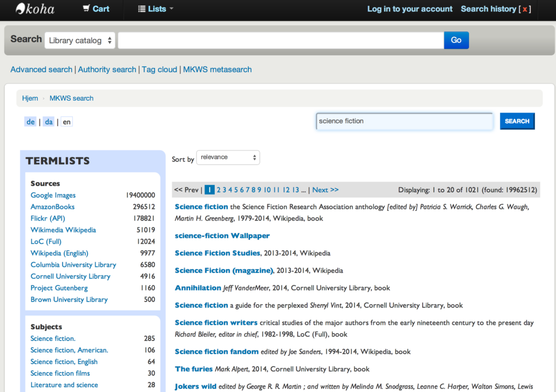Select subject 'Science fiction, English'
Viewport: 556px width, 392px height.
click(64, 362)
